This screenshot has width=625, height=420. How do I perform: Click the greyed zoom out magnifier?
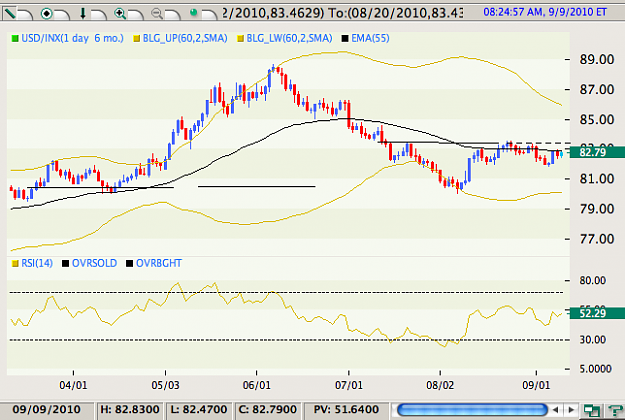[157, 14]
